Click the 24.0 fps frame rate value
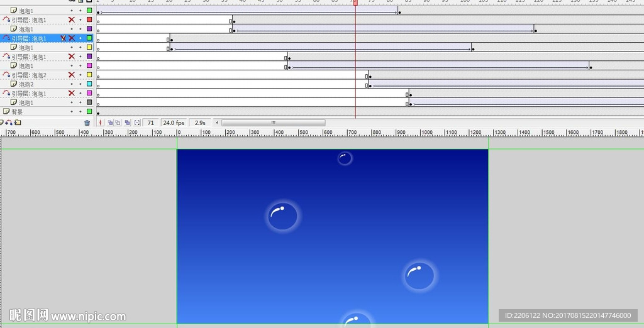 click(174, 123)
